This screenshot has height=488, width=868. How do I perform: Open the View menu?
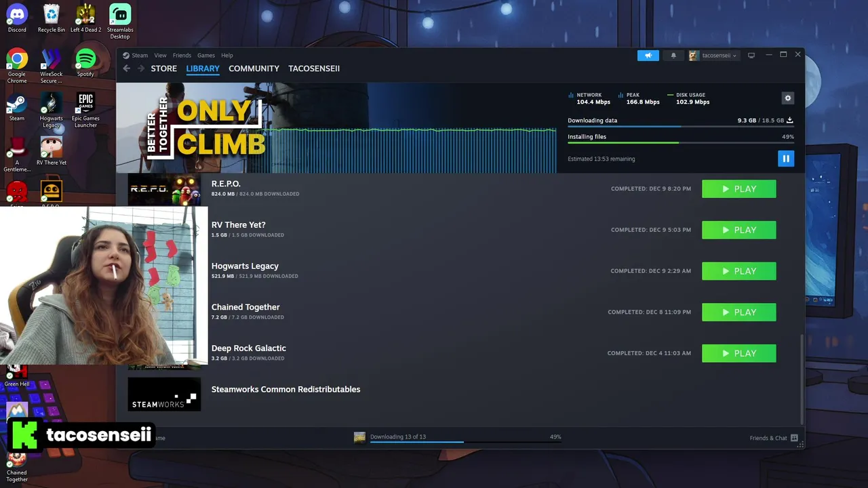tap(160, 56)
